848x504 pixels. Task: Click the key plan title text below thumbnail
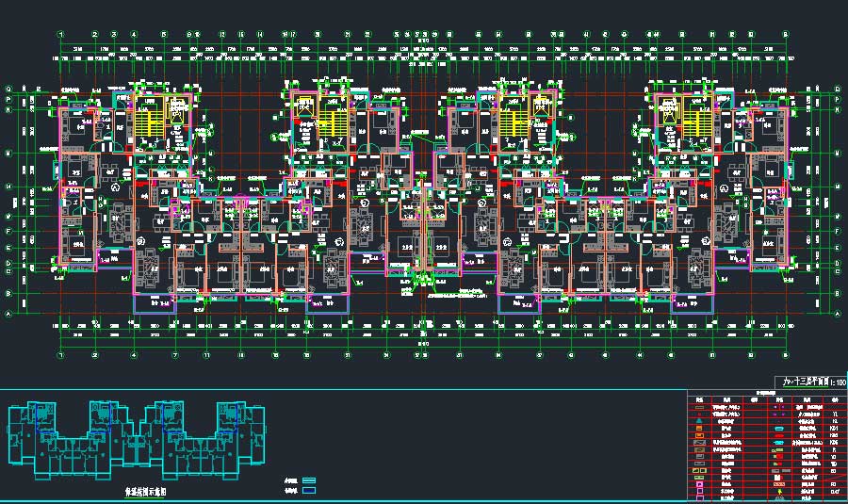coord(146,492)
